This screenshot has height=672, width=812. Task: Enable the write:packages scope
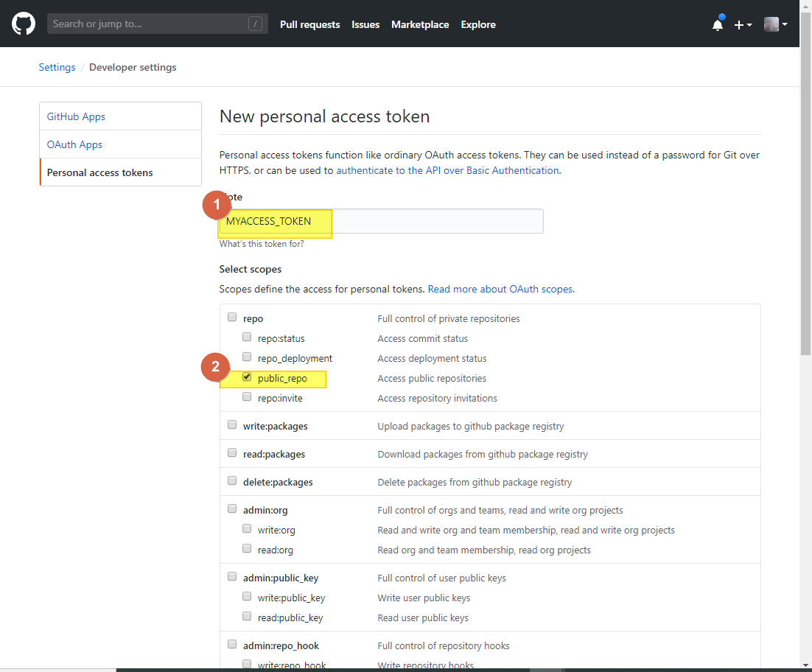pos(232,424)
